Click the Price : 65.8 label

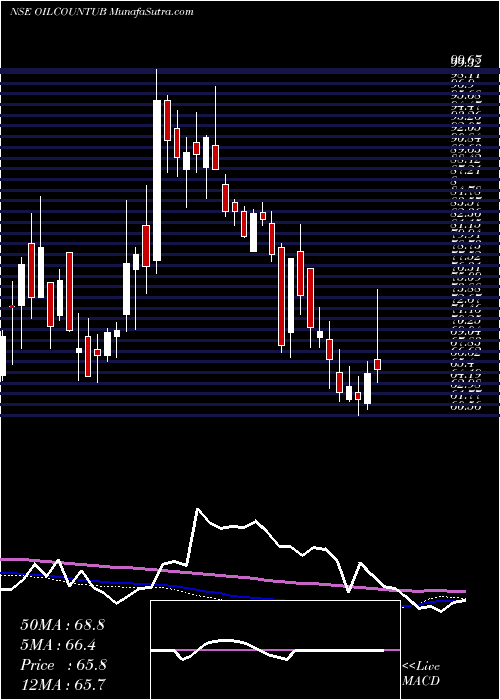63,665
